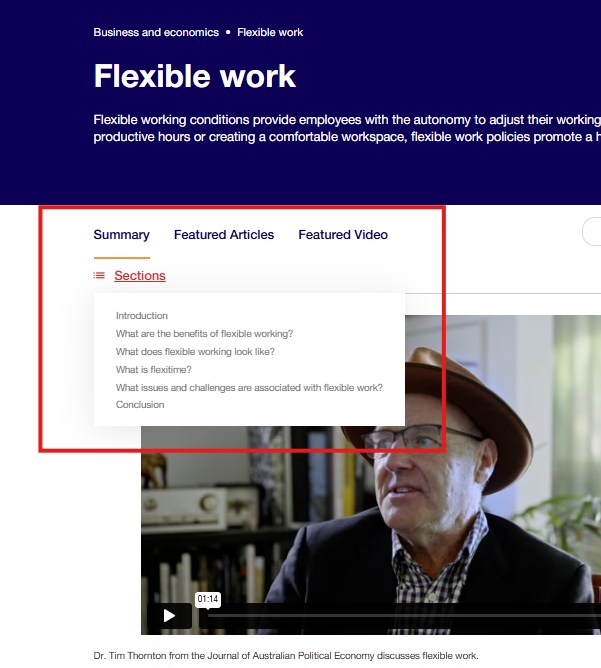
Task: Click the rounded field at right edge
Action: [592, 232]
